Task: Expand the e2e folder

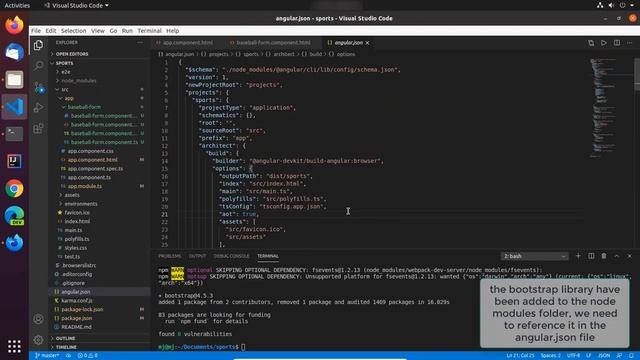Action: tap(66, 72)
